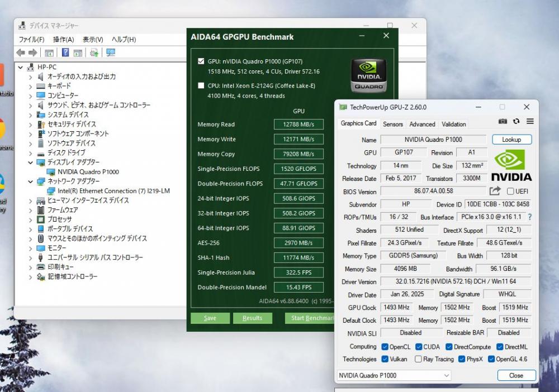Click Save in AIDA64 GPGPU Benchmark

[x=210, y=318]
